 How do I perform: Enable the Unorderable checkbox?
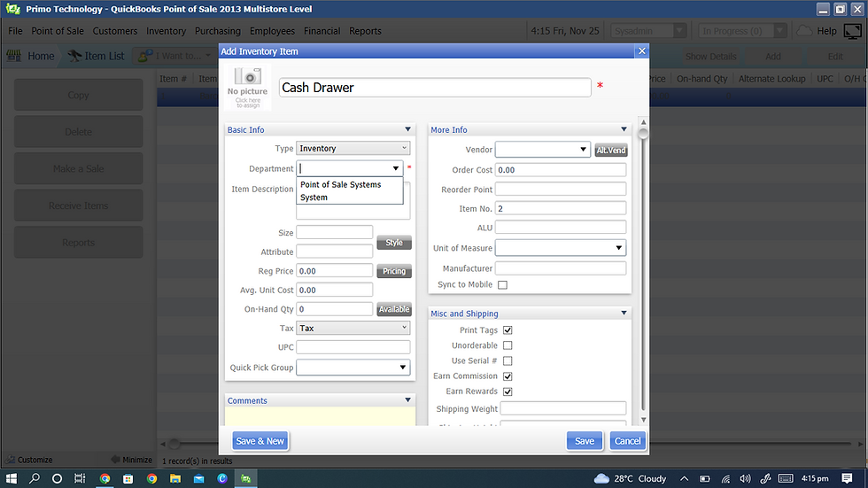(508, 345)
